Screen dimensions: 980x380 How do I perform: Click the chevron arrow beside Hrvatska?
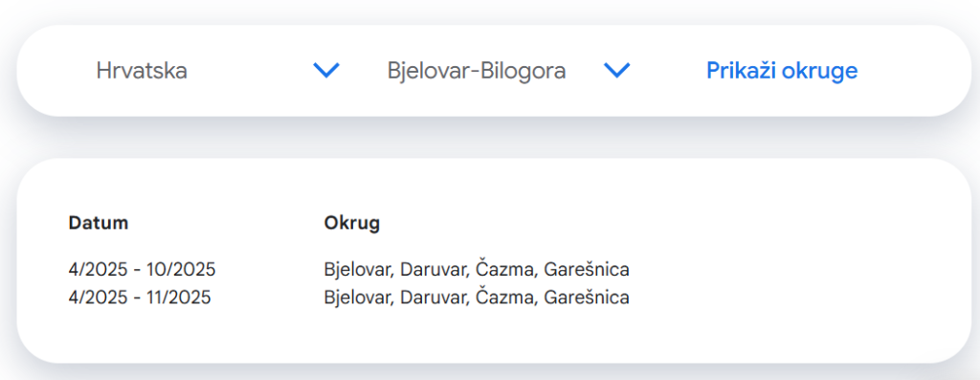pyautogui.click(x=326, y=71)
